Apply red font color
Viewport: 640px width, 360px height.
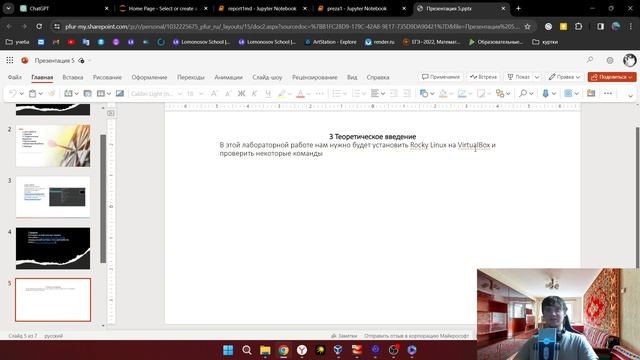[300, 93]
